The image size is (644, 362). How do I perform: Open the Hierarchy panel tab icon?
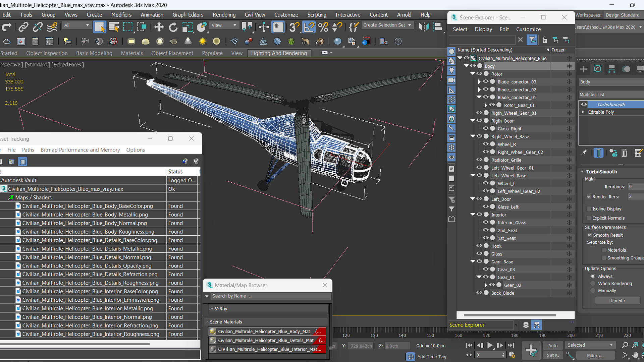[x=612, y=69]
